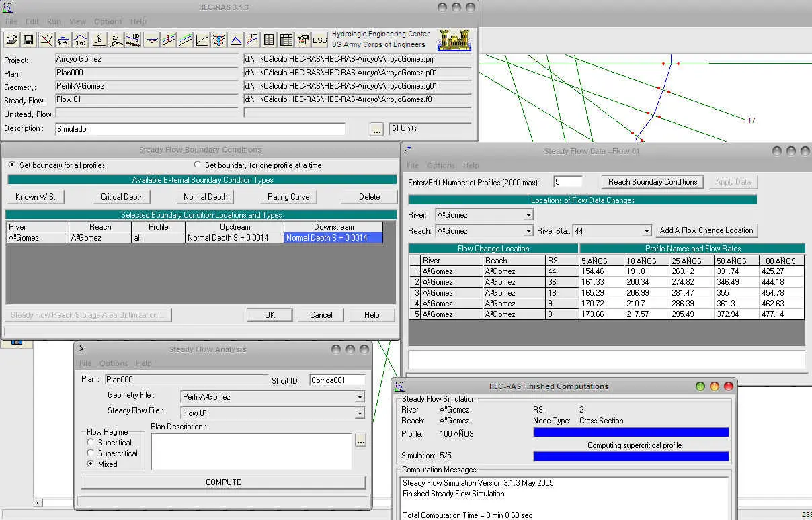The width and height of the screenshot is (812, 520).
Task: Open the Run menu in HEC-RAS main window
Action: tap(53, 21)
